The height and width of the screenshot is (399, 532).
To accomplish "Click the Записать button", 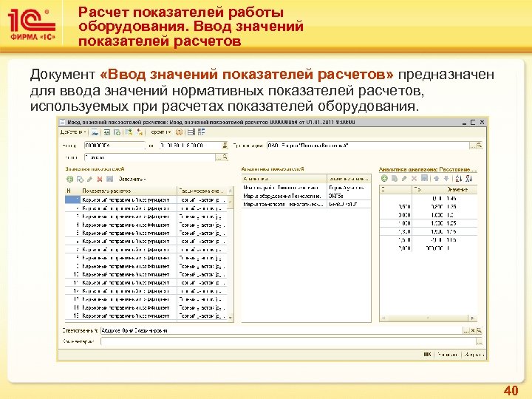I will (447, 355).
